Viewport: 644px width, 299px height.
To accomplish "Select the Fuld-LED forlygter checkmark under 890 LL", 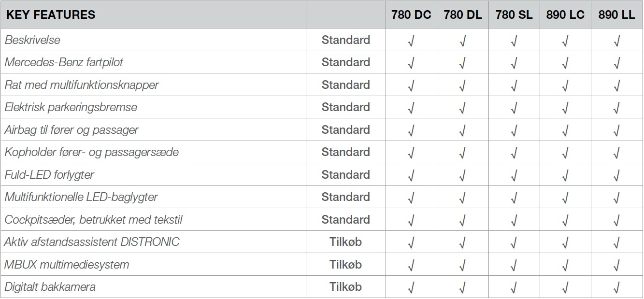I will [616, 175].
